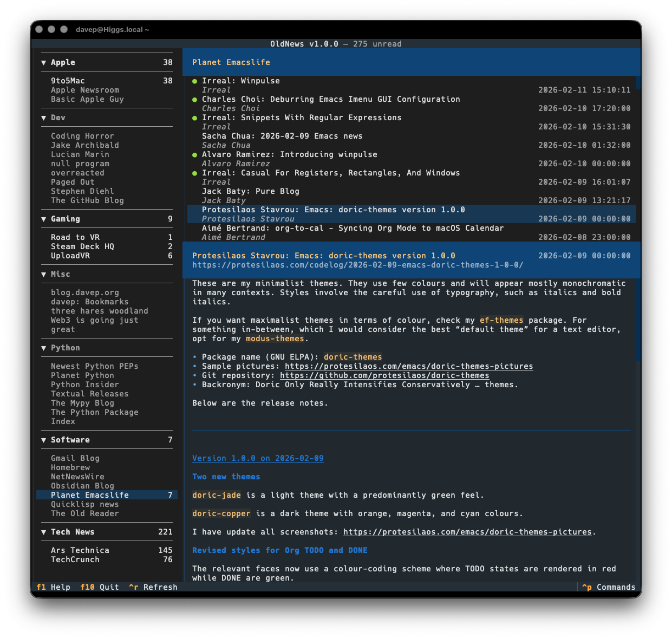Collapse the Tech News folder arrow

pos(43,532)
